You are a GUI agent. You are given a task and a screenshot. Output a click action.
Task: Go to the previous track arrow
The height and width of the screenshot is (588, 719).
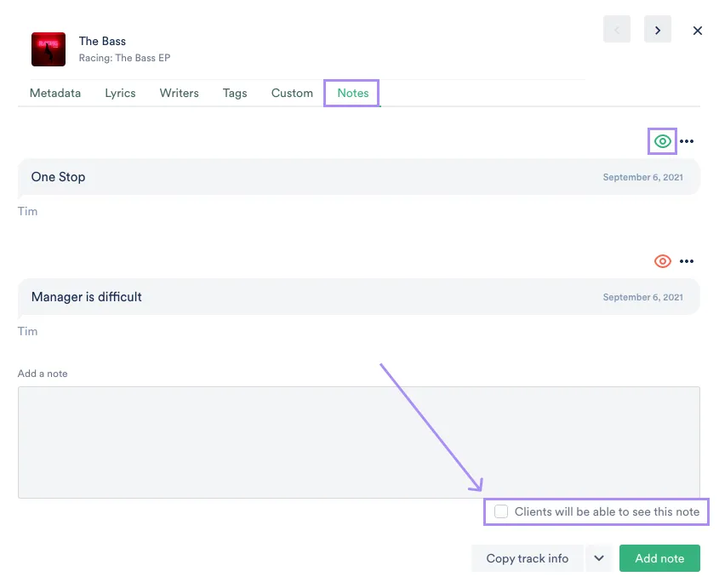(617, 30)
